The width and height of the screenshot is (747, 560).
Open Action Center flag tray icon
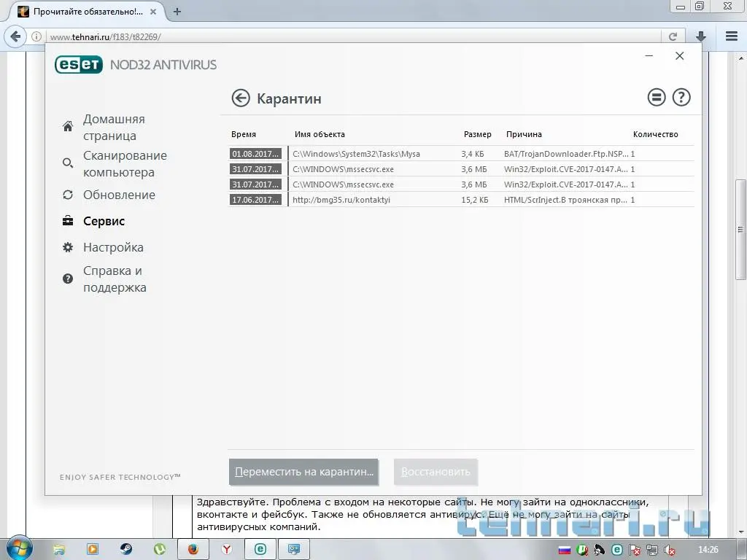[634, 551]
